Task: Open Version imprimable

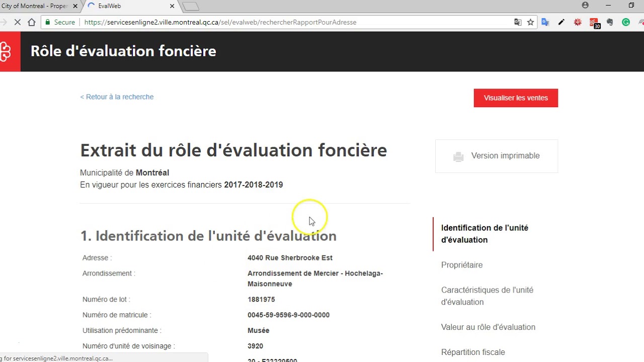Action: pyautogui.click(x=497, y=156)
